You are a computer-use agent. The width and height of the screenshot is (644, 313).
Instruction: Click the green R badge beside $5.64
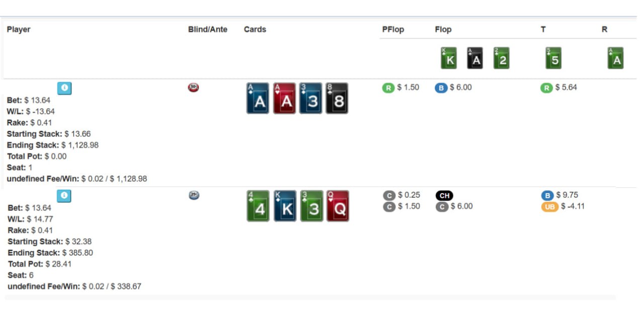(546, 88)
